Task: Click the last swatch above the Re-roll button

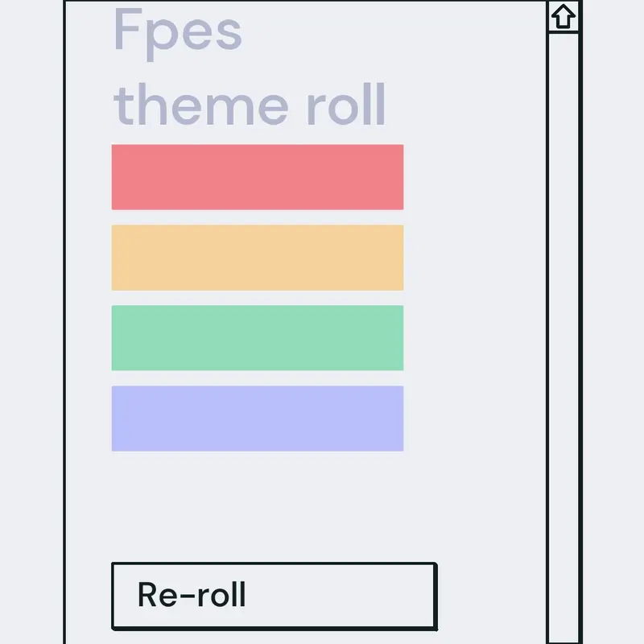Action: coord(258,419)
